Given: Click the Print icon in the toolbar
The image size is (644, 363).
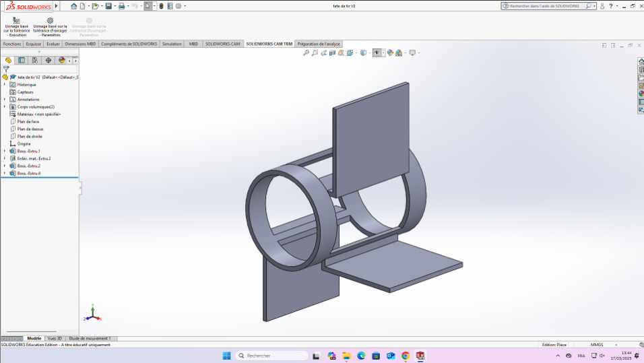Looking at the screenshot, I should [x=121, y=6].
